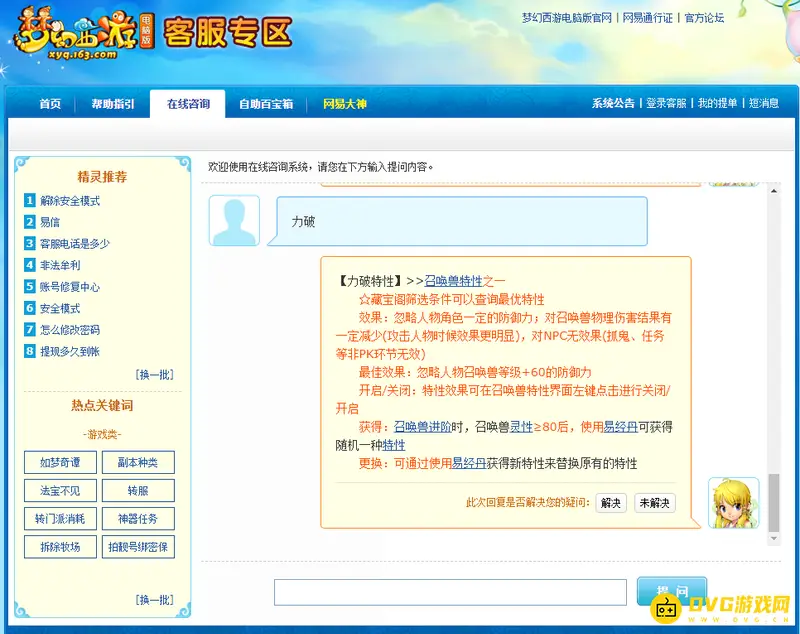Open 易经丹 link in the 更换 line
Image resolution: width=800 pixels, height=634 pixels.
pos(469,463)
